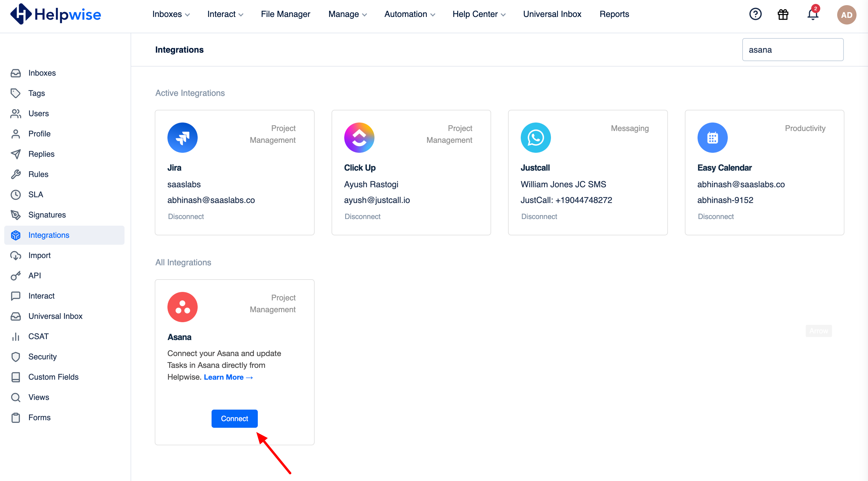Open the Views section label
This screenshot has width=868, height=481.
[x=39, y=397]
